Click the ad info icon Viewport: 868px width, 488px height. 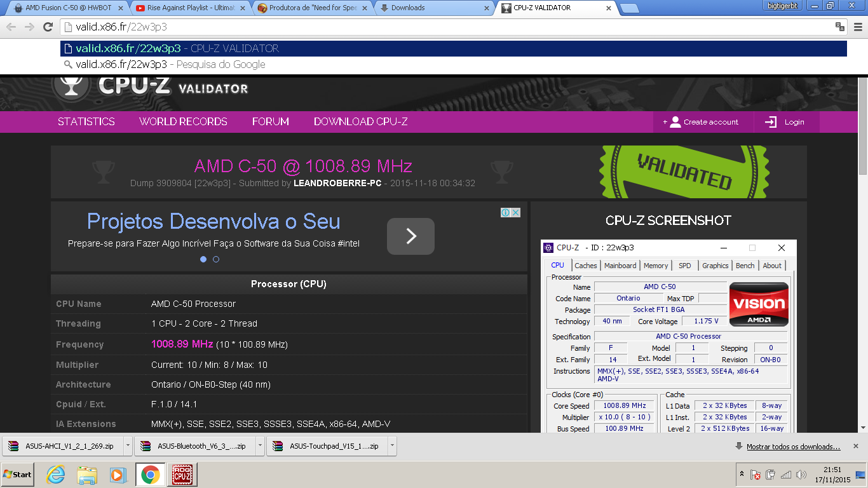pos(506,212)
